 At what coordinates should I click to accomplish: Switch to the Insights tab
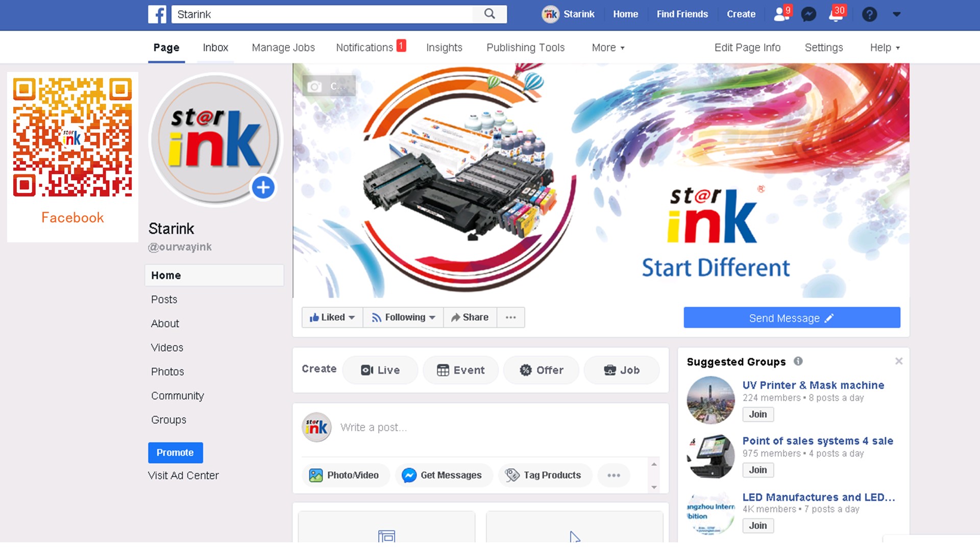444,47
